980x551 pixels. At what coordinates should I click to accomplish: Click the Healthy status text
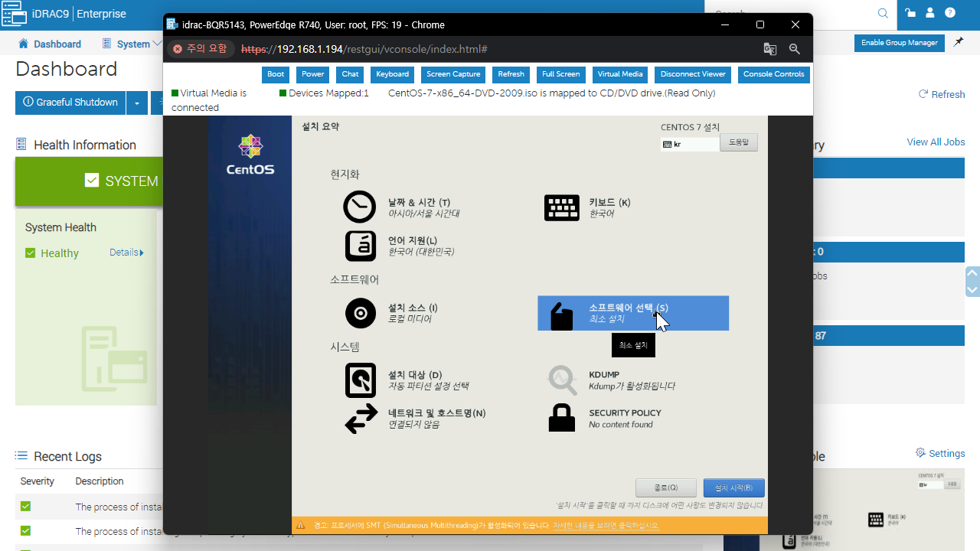pyautogui.click(x=60, y=253)
